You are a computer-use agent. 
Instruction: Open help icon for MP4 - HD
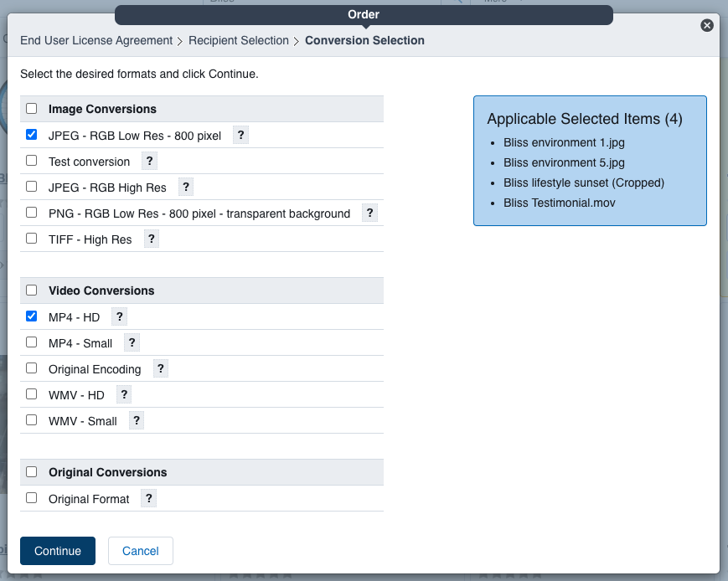119,316
